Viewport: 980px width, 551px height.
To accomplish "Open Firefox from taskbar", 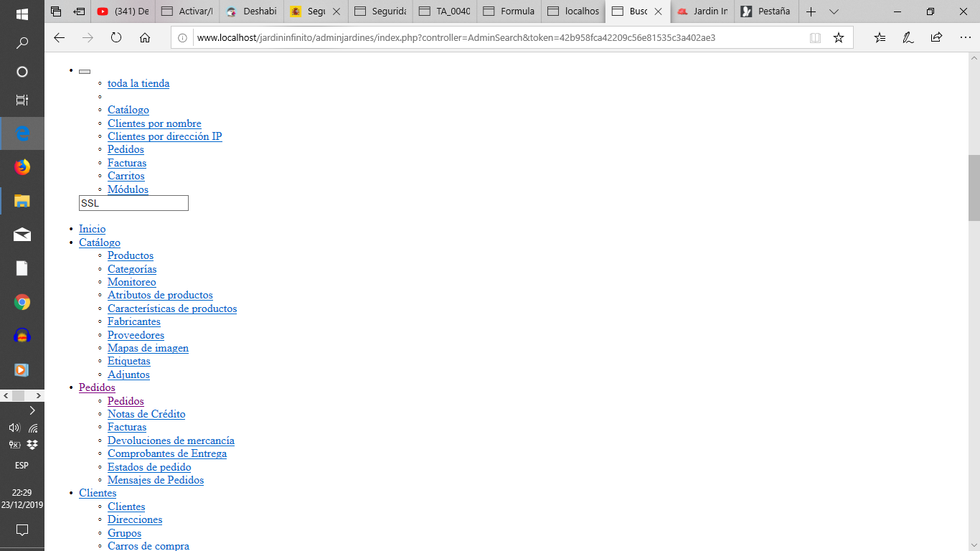I will click(x=22, y=167).
